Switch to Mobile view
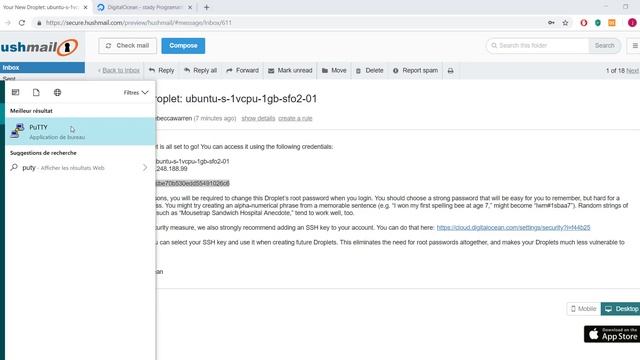This screenshot has height=360, width=640. coord(584,309)
